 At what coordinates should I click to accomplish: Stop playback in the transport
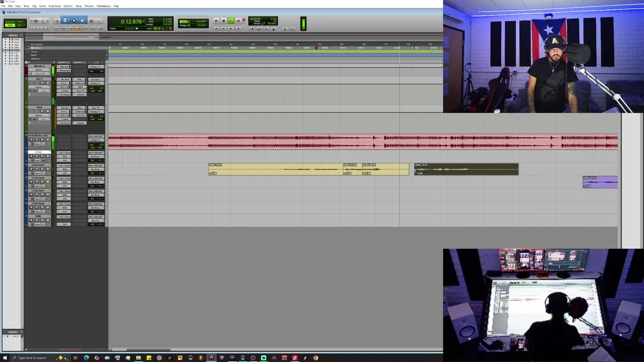223,21
